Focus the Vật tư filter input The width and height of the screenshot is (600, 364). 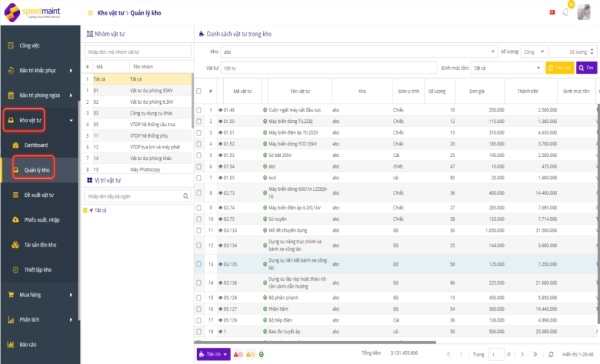[x=328, y=68]
